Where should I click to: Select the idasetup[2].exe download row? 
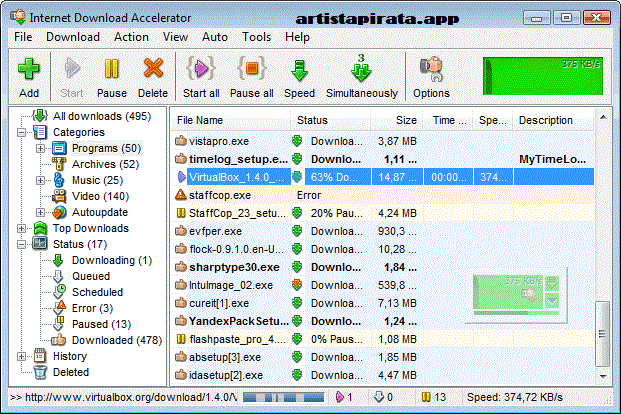point(383,375)
